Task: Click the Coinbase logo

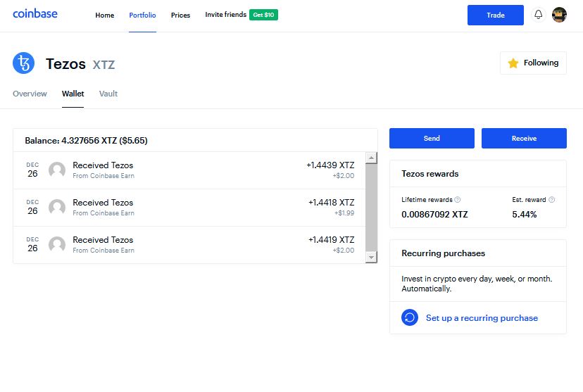Action: tap(35, 14)
